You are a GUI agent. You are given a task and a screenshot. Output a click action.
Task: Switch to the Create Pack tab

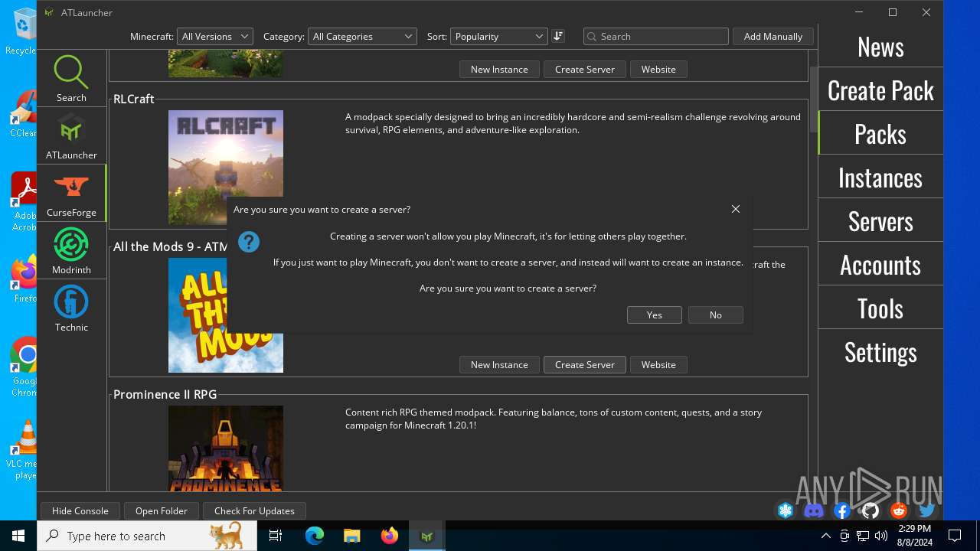pyautogui.click(x=880, y=90)
